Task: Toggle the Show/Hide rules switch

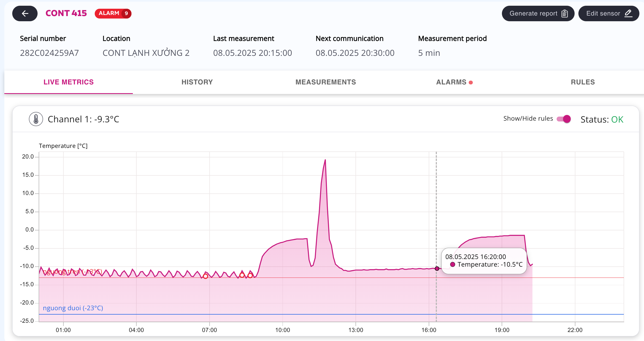Action: coord(564,119)
